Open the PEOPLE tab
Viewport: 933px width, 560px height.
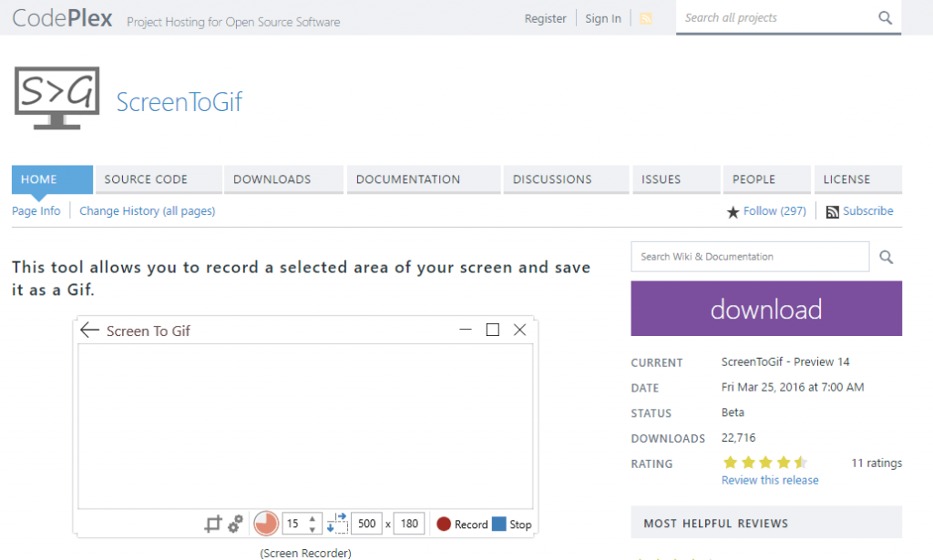(767, 179)
